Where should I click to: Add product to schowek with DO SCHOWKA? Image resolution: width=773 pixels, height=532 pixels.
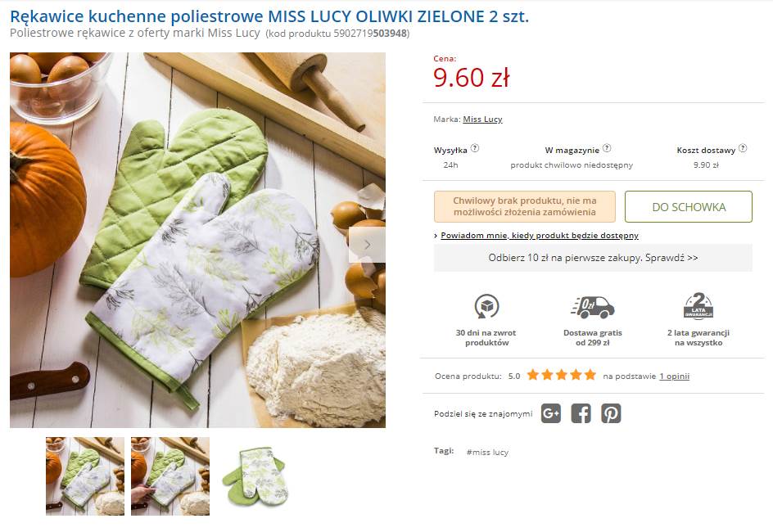point(688,207)
